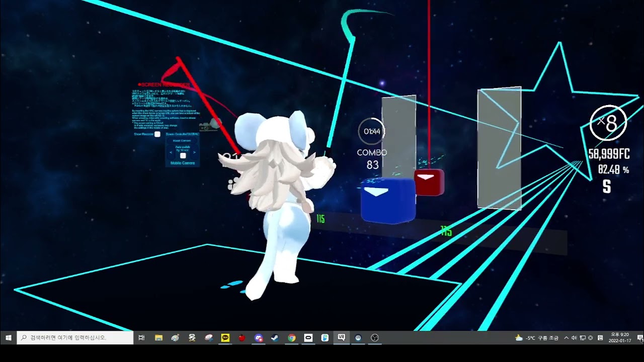
Task: Click the 58,999FC score text
Action: click(x=609, y=154)
